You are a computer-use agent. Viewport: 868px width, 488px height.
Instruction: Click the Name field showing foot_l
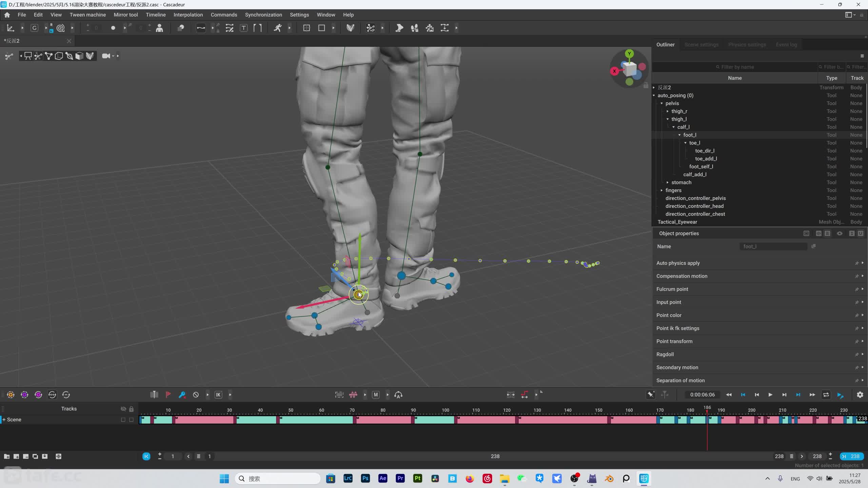[773, 246]
